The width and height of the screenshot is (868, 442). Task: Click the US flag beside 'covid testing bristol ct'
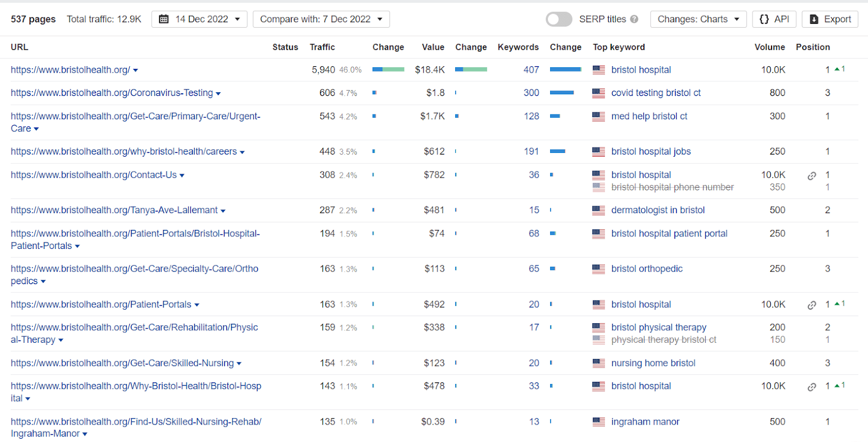pyautogui.click(x=599, y=93)
